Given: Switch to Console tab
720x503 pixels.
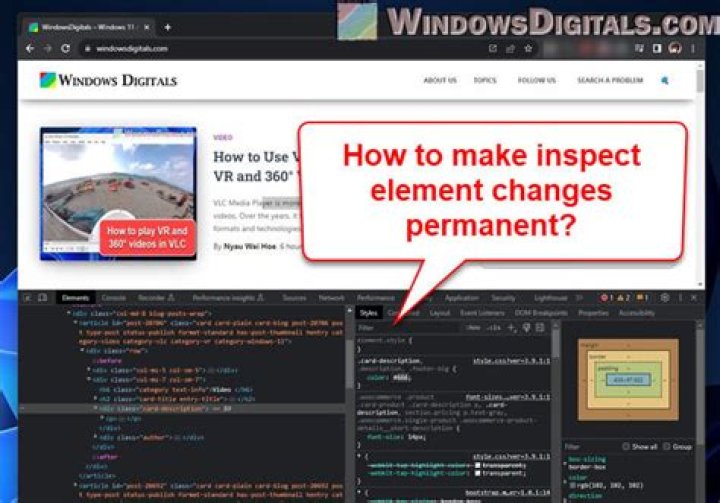Looking at the screenshot, I should pyautogui.click(x=113, y=298).
